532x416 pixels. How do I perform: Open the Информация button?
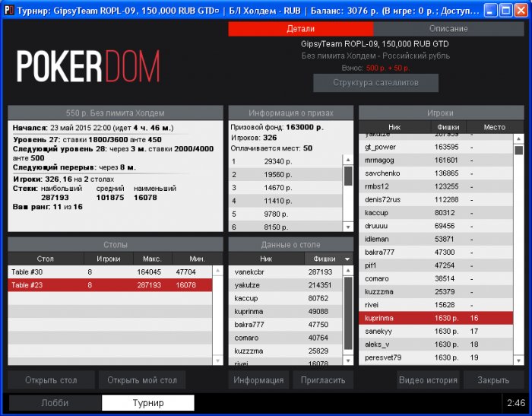tap(258, 380)
